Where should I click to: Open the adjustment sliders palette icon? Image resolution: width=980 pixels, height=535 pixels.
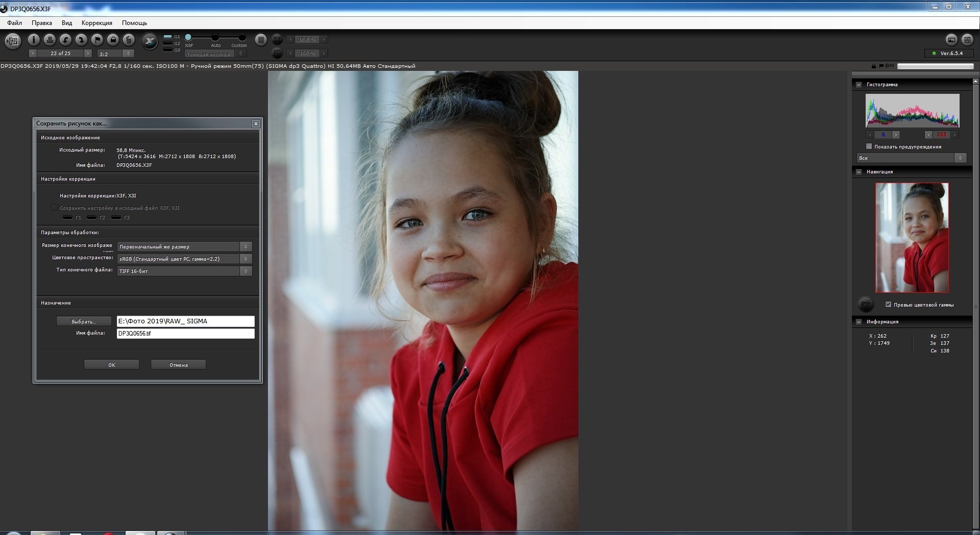(967, 40)
